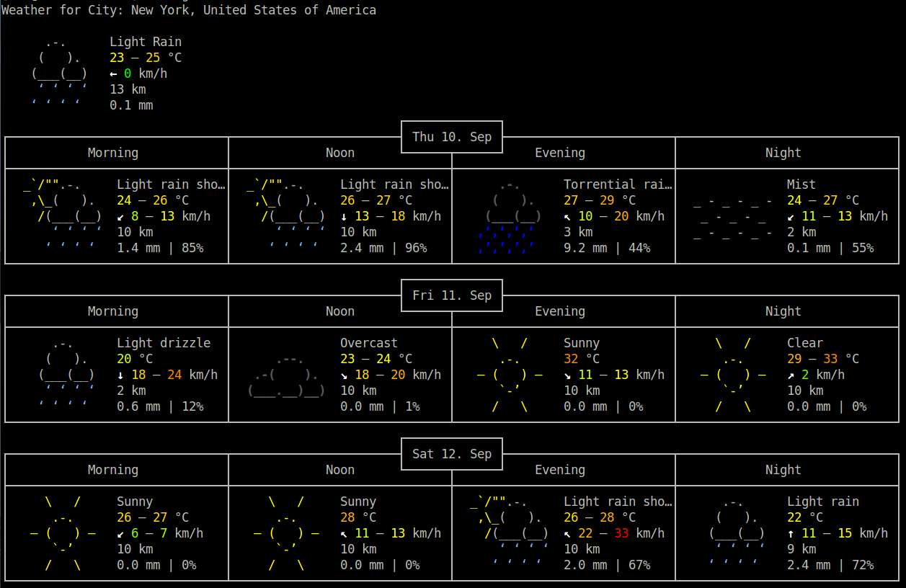Click the precipitation value '1.4 mm | 85%'
The height and width of the screenshot is (588, 906).
[x=160, y=248]
